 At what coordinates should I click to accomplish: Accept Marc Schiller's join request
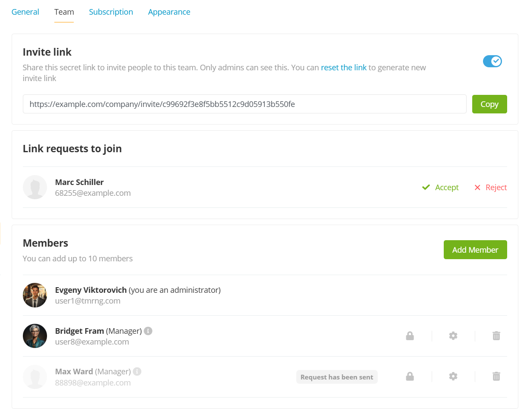pos(440,188)
